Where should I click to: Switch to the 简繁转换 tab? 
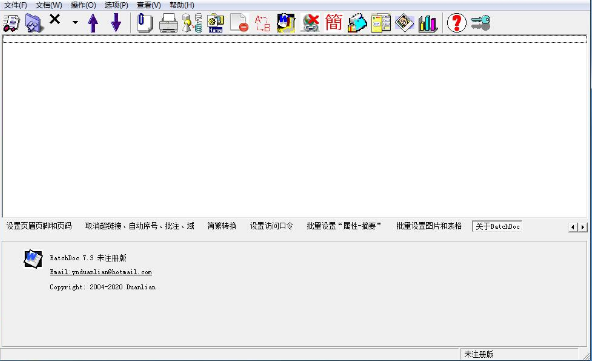click(222, 226)
